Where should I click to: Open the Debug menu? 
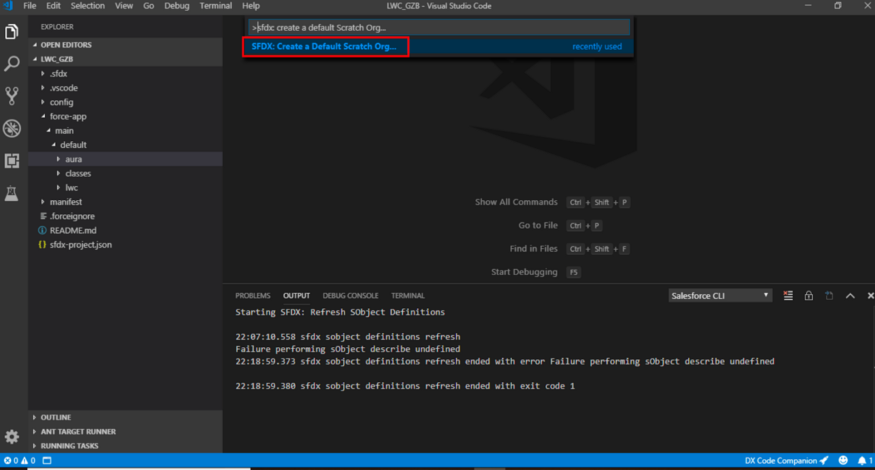pyautogui.click(x=176, y=6)
